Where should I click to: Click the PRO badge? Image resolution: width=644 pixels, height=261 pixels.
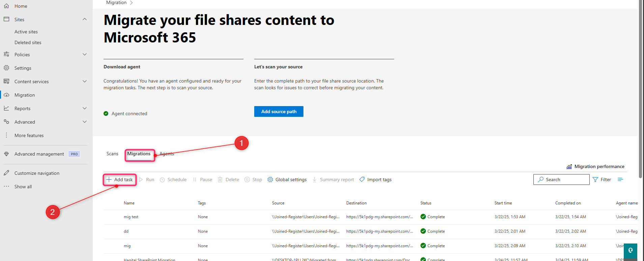(x=74, y=154)
